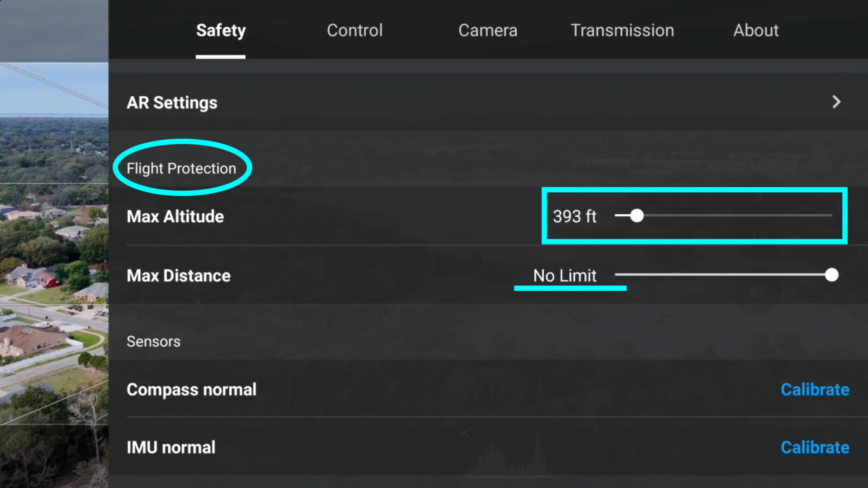
Task: Switch to the Control tab
Action: [355, 30]
